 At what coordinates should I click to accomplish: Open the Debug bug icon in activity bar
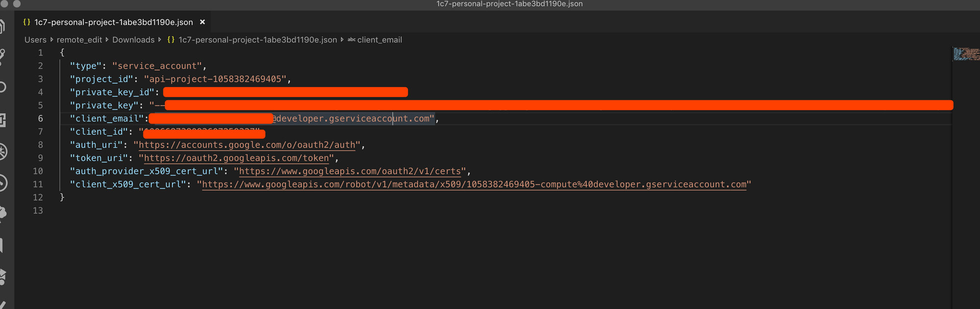[x=2, y=151]
